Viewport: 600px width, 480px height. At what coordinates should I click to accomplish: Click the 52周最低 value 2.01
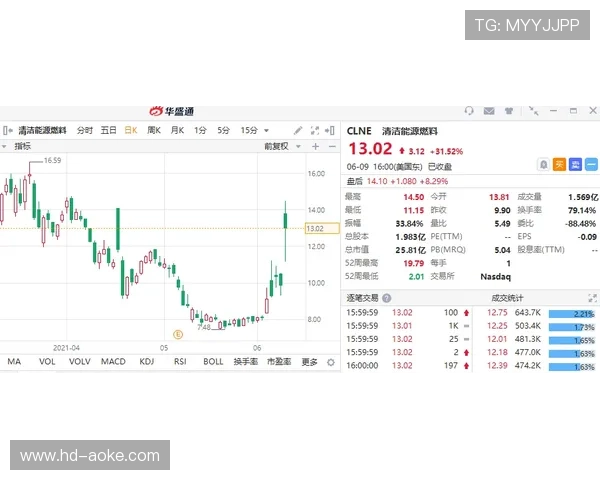(x=416, y=276)
